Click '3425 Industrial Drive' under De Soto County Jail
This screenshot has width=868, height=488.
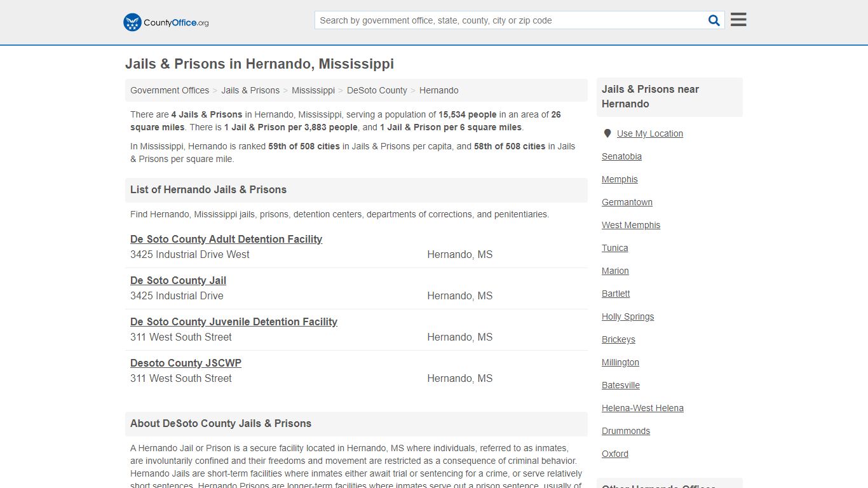click(x=177, y=295)
